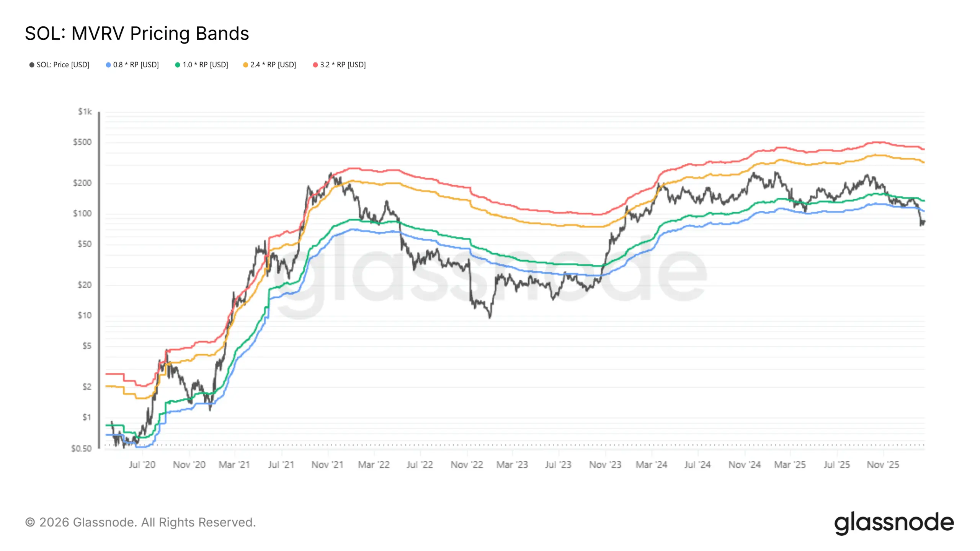Viewport: 980px width, 551px height.
Task: Toggle the 1.0 * RP [USD] legend label
Action: pyautogui.click(x=205, y=65)
